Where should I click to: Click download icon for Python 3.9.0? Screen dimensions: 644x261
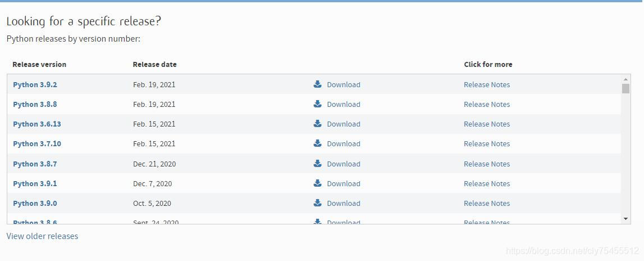(x=317, y=204)
